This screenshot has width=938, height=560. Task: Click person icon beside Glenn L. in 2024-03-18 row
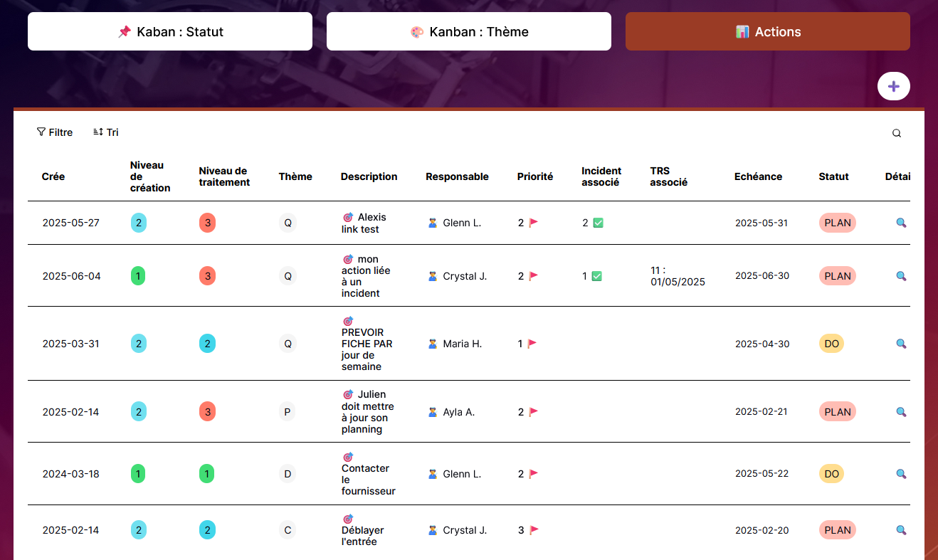pos(433,474)
